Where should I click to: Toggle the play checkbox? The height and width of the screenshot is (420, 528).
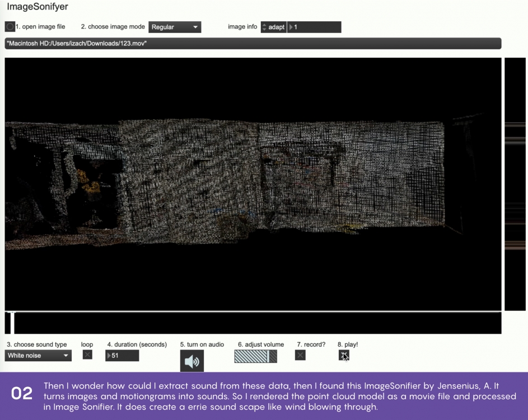[344, 355]
